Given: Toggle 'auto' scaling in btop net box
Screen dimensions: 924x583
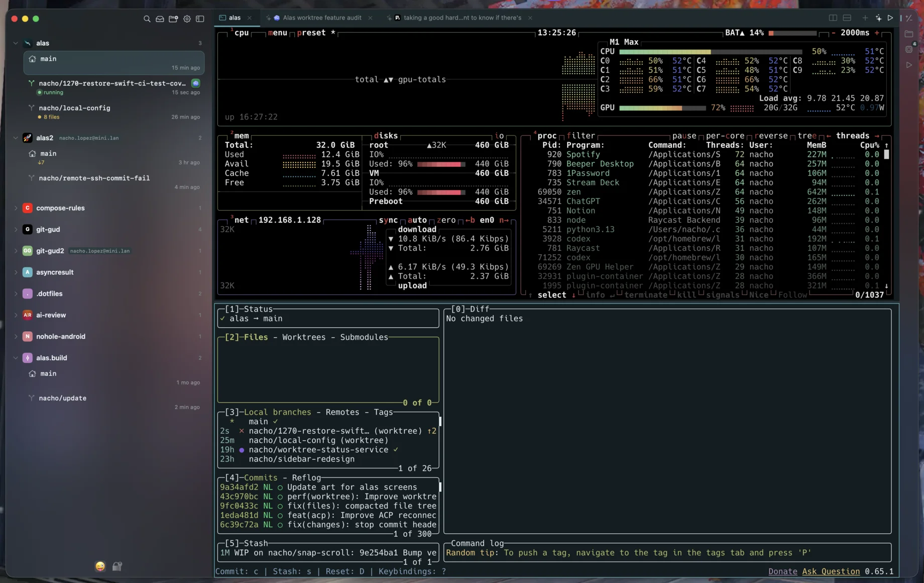Looking at the screenshot, I should click(417, 220).
